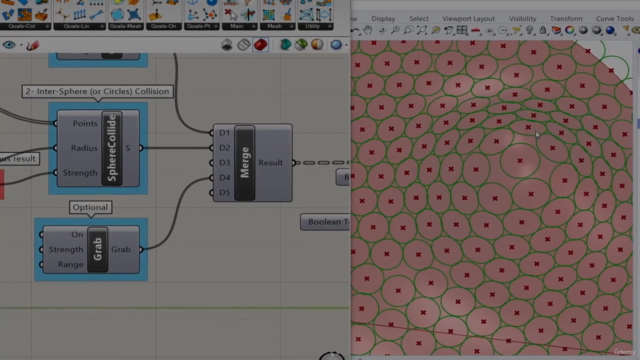Enable wireframe preview mode in Grasshopper
This screenshot has width=640, height=360.
point(244,45)
